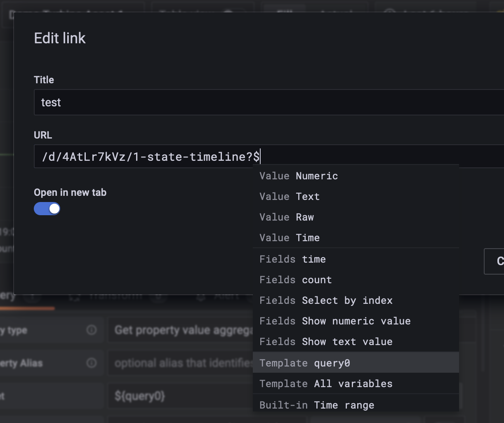Toggle the Open in new tab switch
Image resolution: width=504 pixels, height=423 pixels.
(x=47, y=209)
